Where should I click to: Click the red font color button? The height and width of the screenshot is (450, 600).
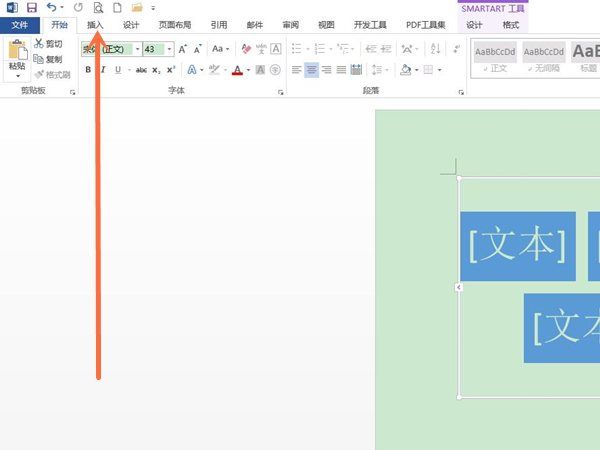237,69
